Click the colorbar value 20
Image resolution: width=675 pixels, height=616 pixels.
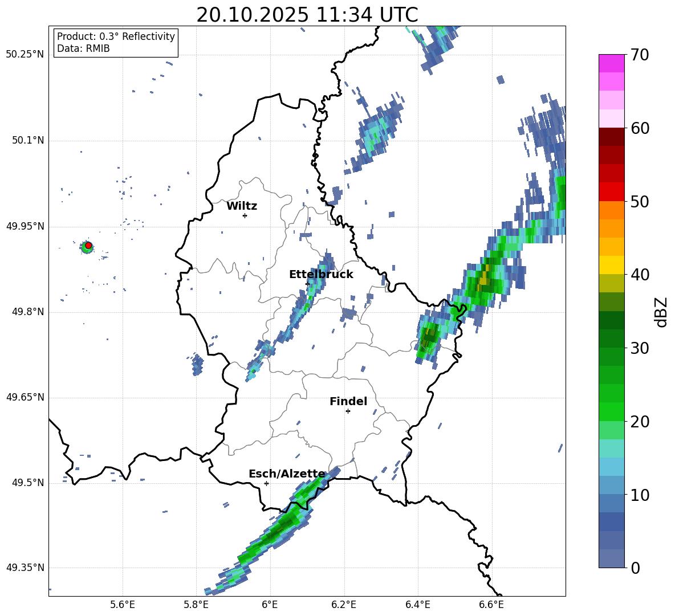[640, 422]
